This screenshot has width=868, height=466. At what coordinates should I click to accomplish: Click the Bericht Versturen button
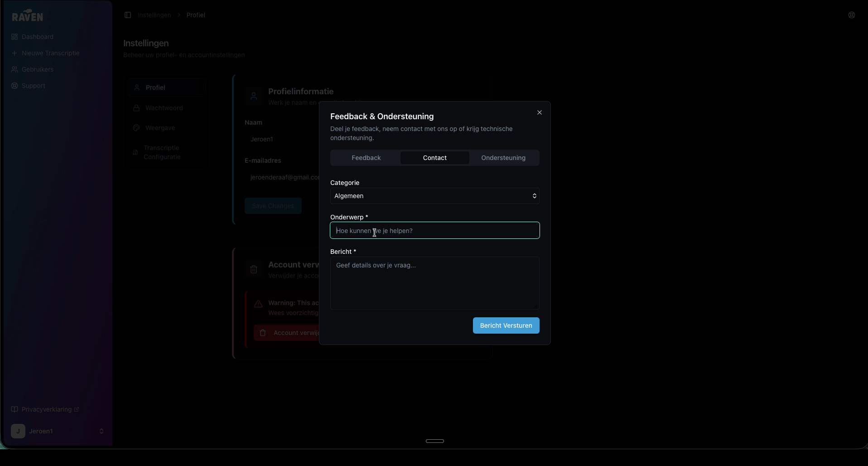(x=506, y=325)
